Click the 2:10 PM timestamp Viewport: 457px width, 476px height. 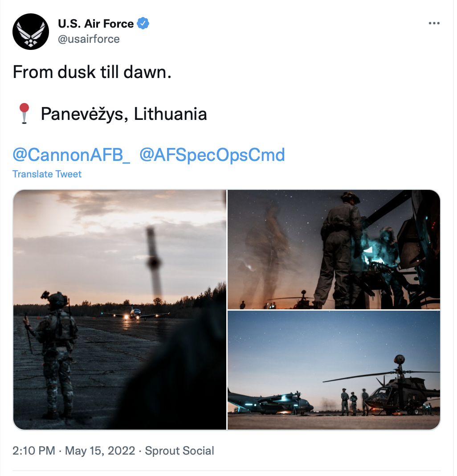click(34, 451)
